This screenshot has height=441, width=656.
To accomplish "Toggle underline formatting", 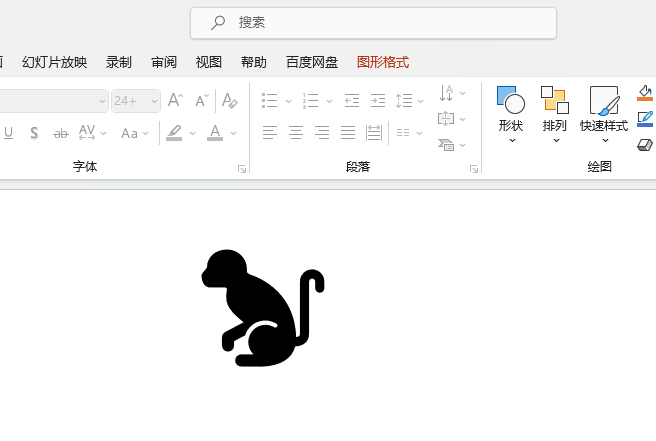I will (8, 133).
